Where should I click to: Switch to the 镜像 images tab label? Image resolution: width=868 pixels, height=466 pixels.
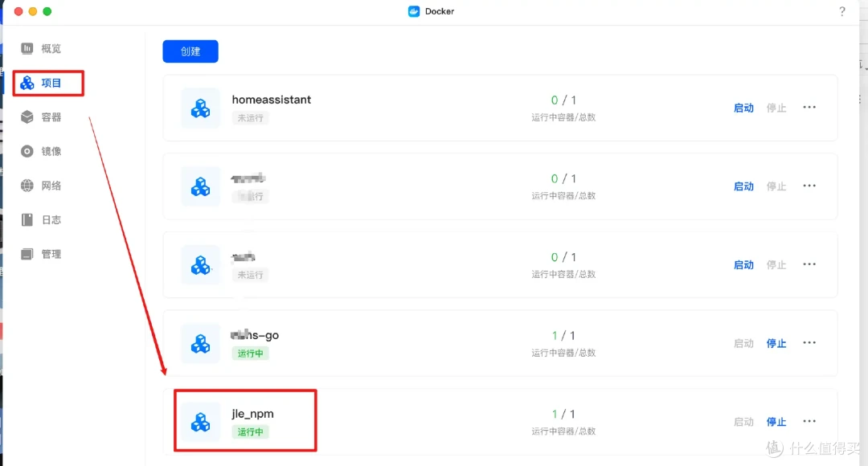51,151
